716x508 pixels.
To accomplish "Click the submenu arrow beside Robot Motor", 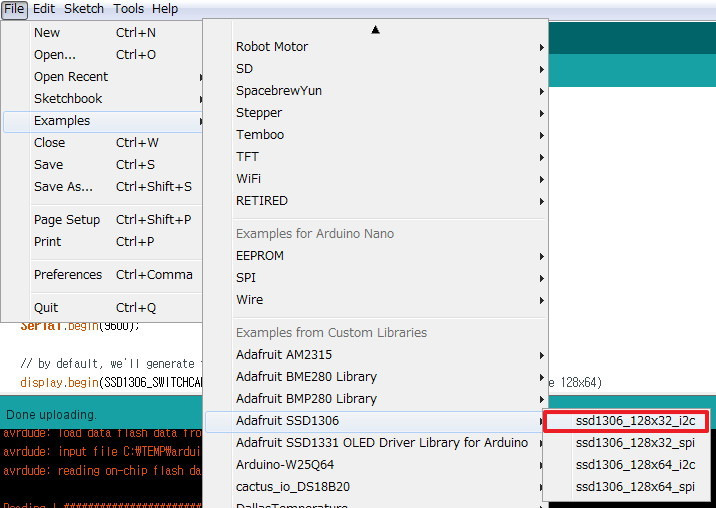I will 542,48.
